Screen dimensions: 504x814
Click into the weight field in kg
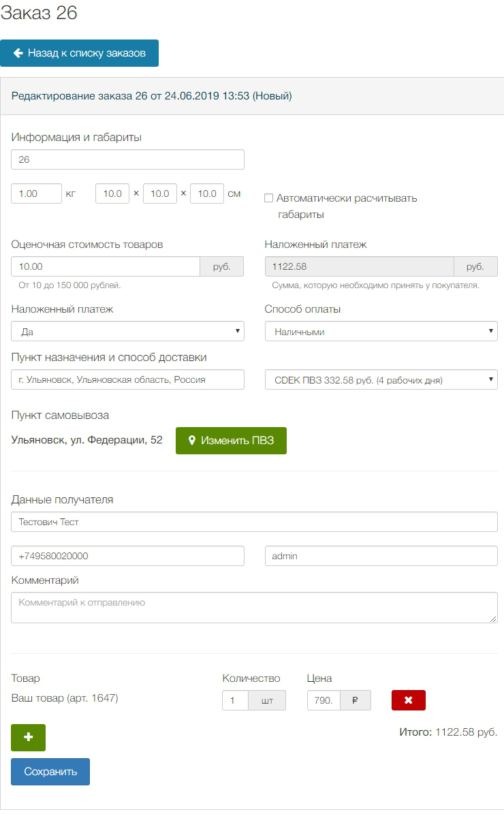(x=37, y=193)
